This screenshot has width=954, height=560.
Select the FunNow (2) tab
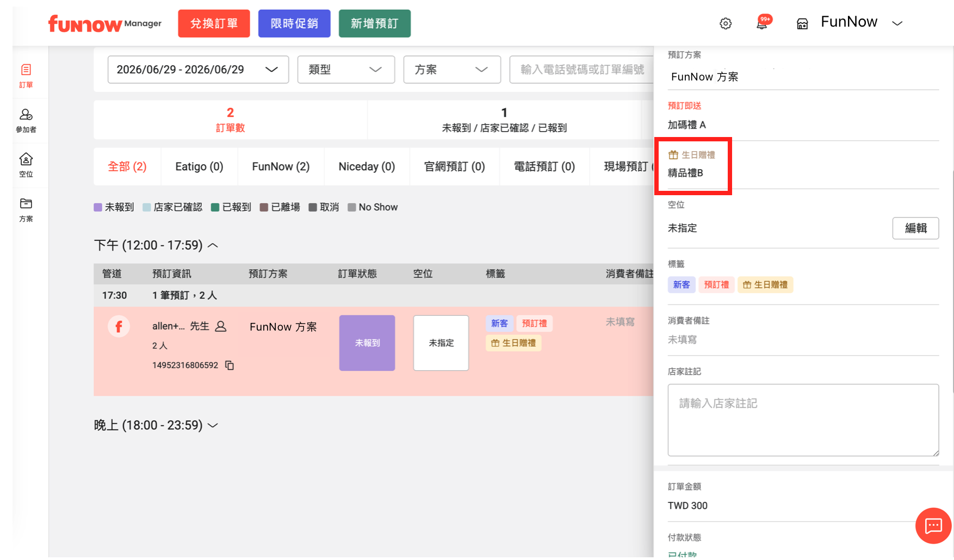(281, 166)
